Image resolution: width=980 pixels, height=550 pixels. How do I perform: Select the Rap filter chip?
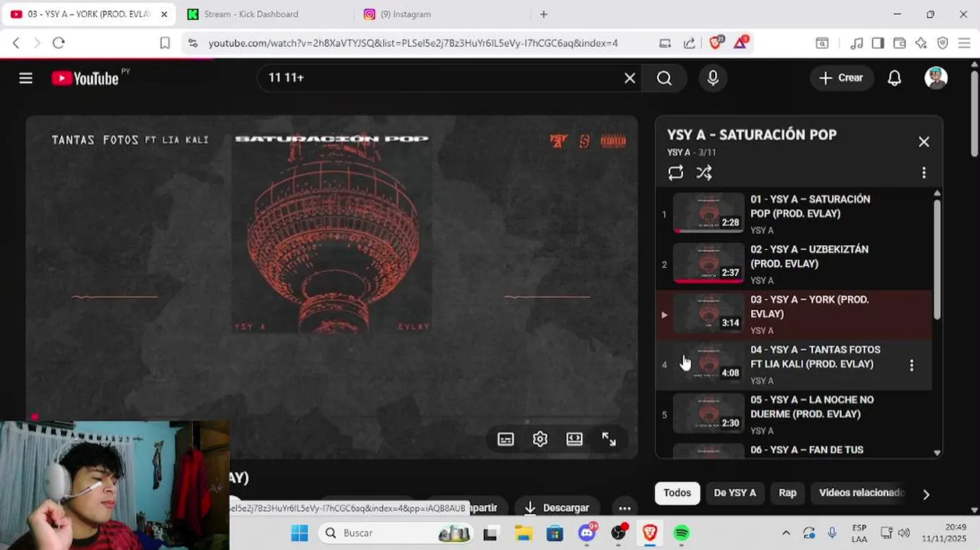click(x=788, y=493)
